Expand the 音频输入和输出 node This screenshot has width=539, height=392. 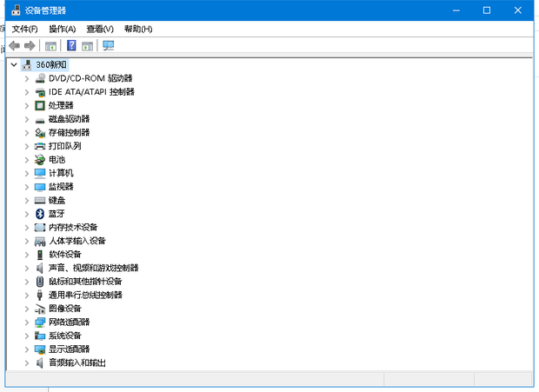coord(27,362)
